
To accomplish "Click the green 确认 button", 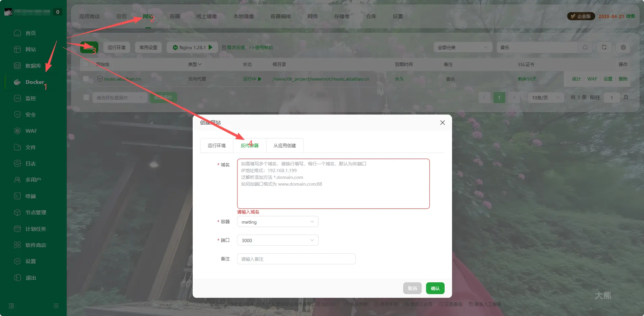I will (435, 288).
